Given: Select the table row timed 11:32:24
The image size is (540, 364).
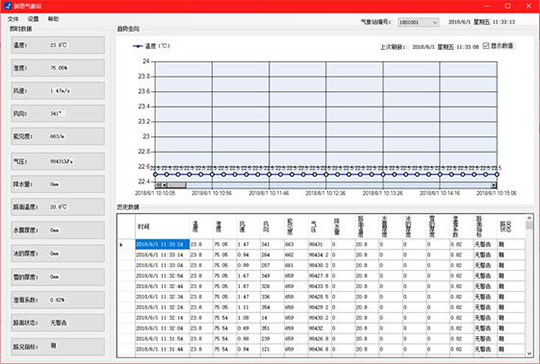Looking at the screenshot, I should point(322,307).
